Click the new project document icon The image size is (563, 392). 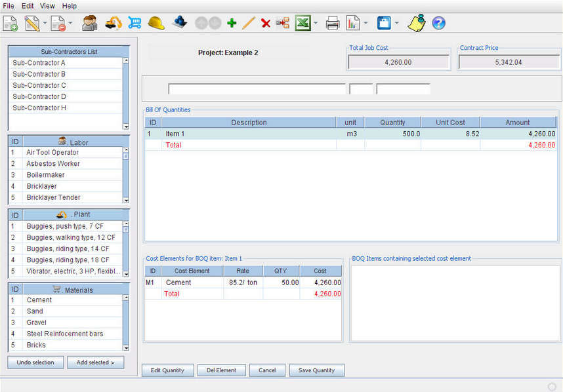coord(10,24)
